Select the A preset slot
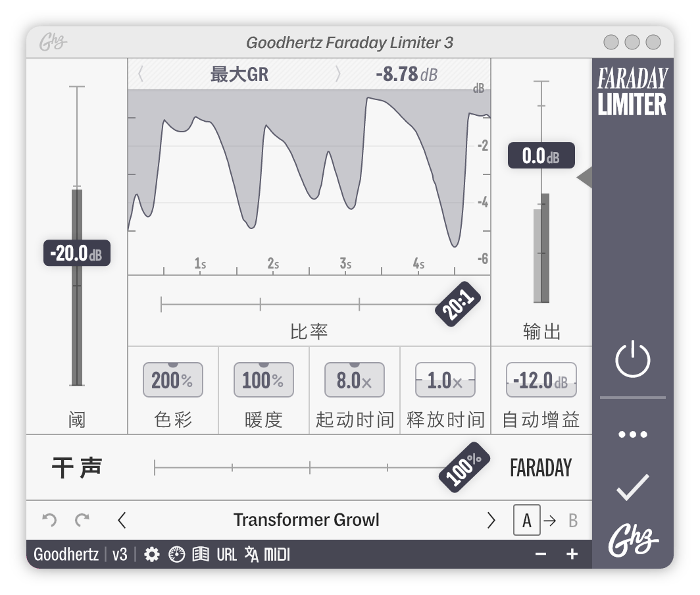The height and width of the screenshot is (595, 700). [x=526, y=520]
